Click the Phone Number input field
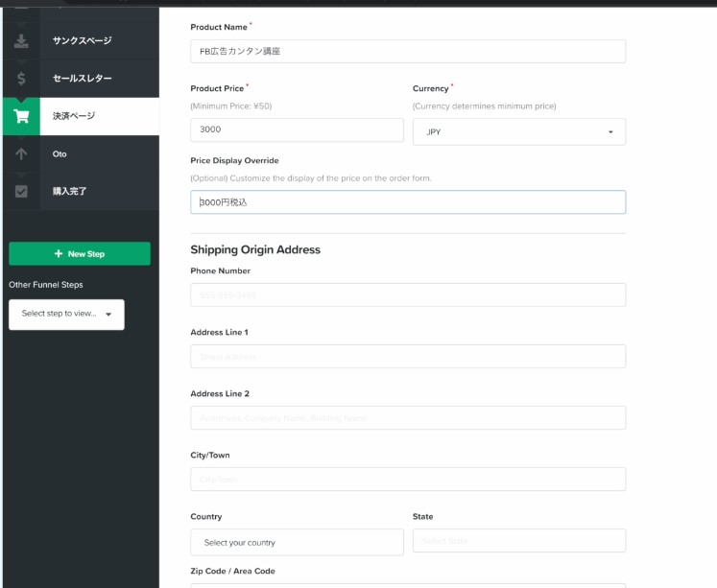The image size is (717, 588). point(408,294)
